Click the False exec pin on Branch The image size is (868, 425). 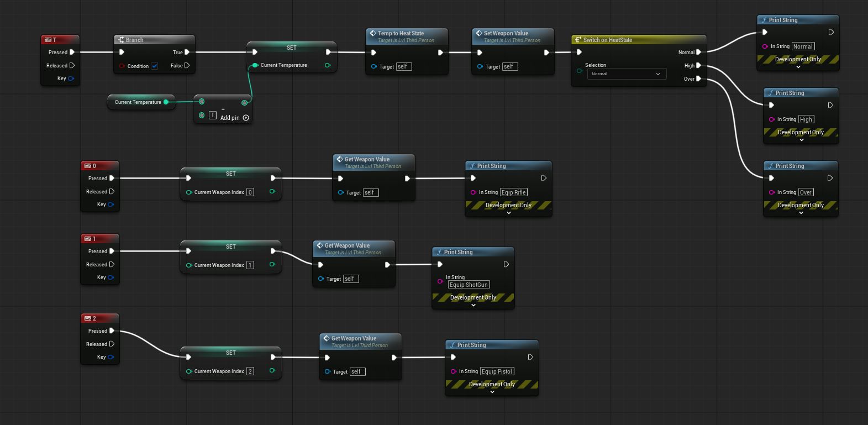(x=187, y=65)
